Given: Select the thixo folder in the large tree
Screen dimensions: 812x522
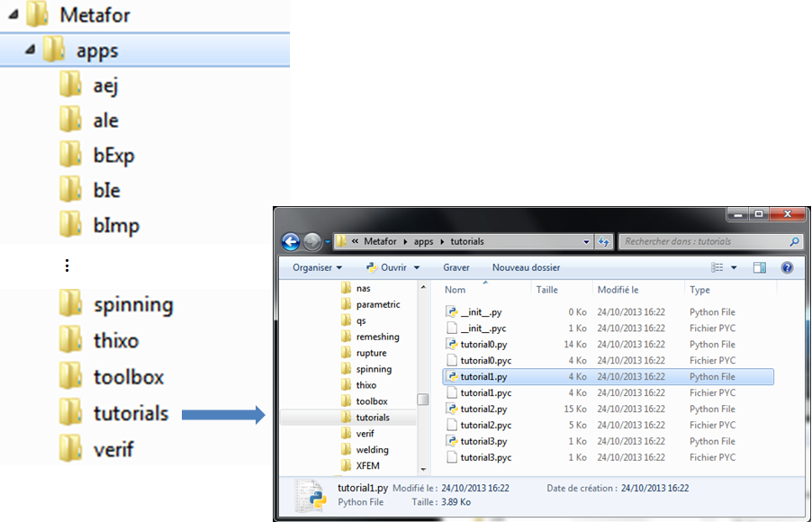Looking at the screenshot, I should tap(99, 341).
